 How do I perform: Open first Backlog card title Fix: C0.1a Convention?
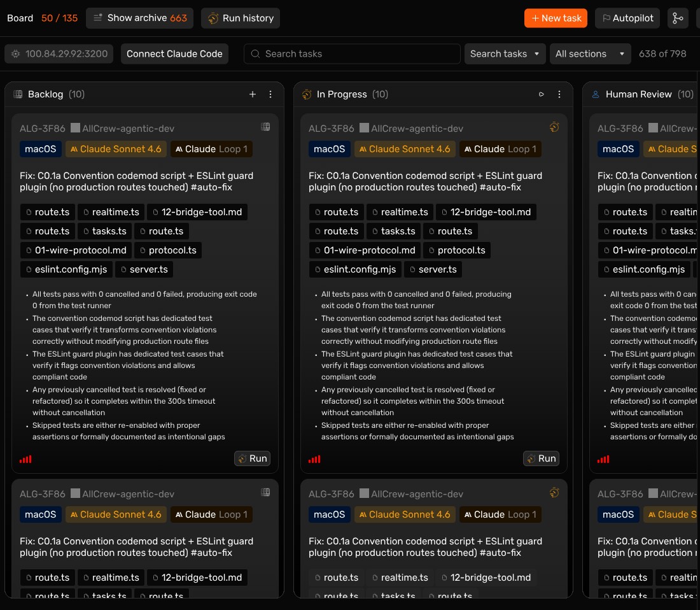[137, 181]
